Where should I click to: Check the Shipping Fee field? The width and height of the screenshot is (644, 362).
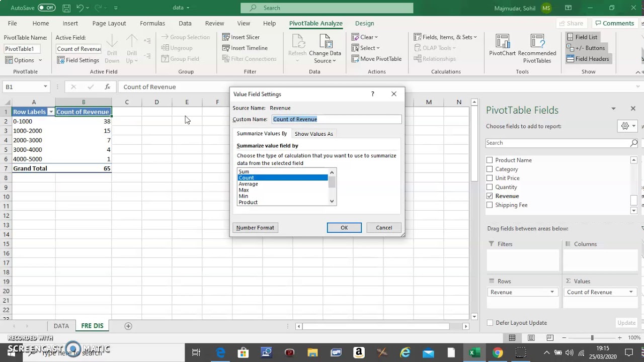tap(490, 205)
